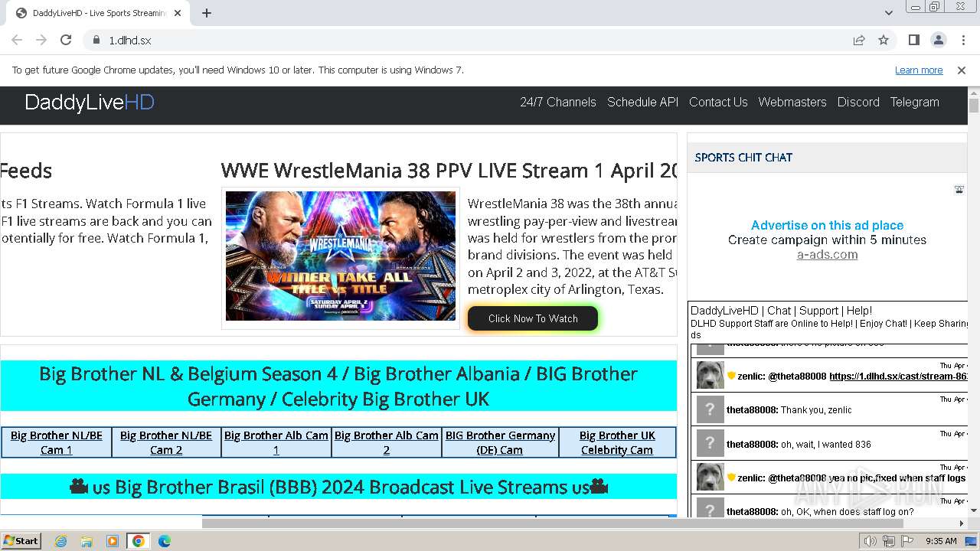The height and width of the screenshot is (551, 980).
Task: Open Big Brother Alb Cam 2
Action: tap(387, 442)
